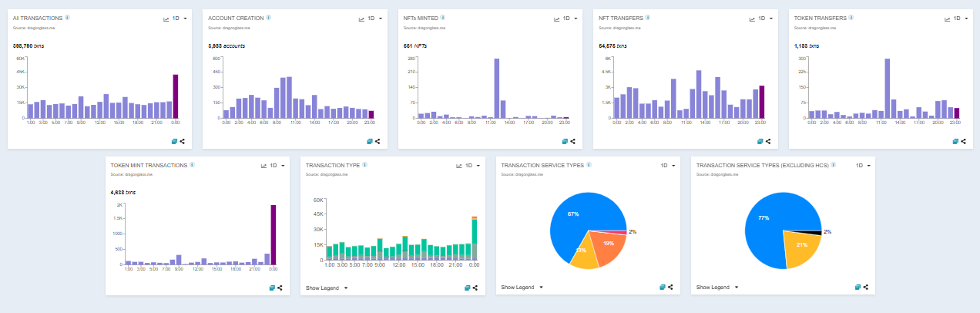Click teal copy icon on NFTs Minted card
The image size is (980, 313).
coord(565,141)
